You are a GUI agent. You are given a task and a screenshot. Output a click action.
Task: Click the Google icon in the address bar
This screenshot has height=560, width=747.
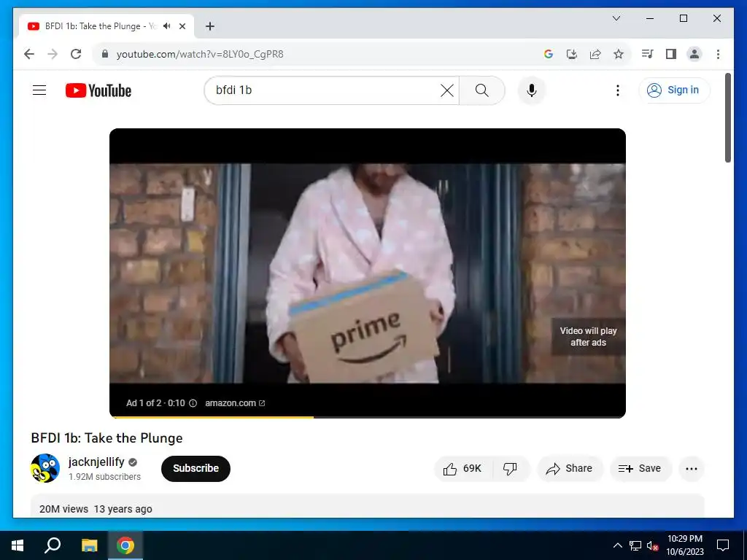(549, 54)
